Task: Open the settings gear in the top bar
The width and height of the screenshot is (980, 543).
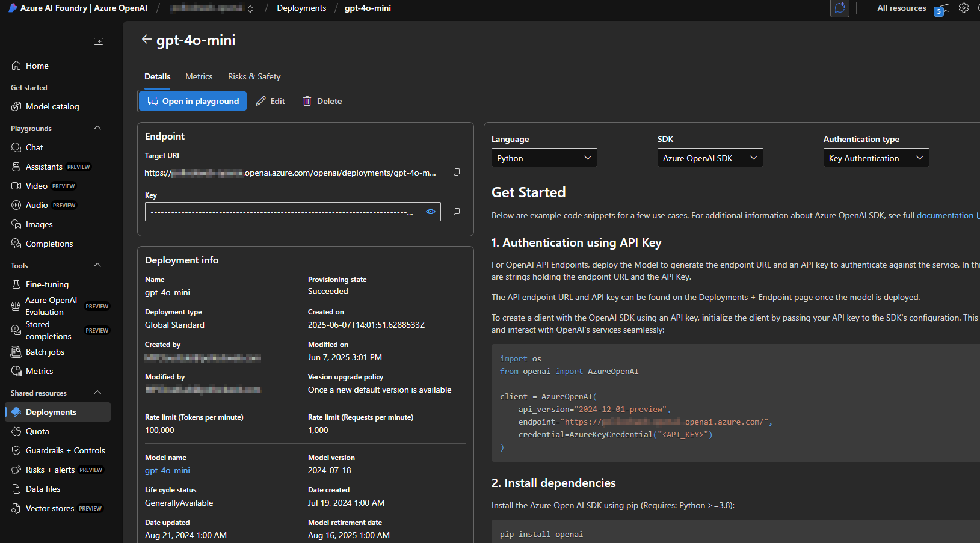Action: [964, 8]
